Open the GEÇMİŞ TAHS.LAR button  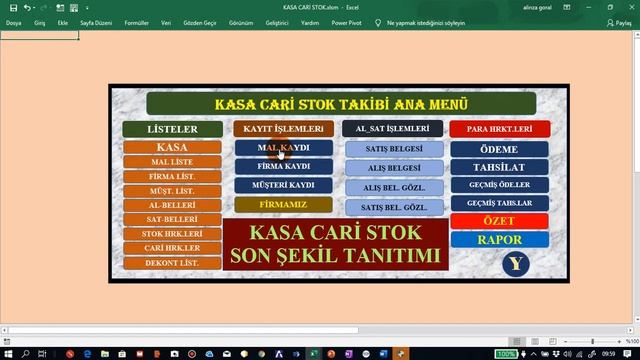pyautogui.click(x=500, y=203)
